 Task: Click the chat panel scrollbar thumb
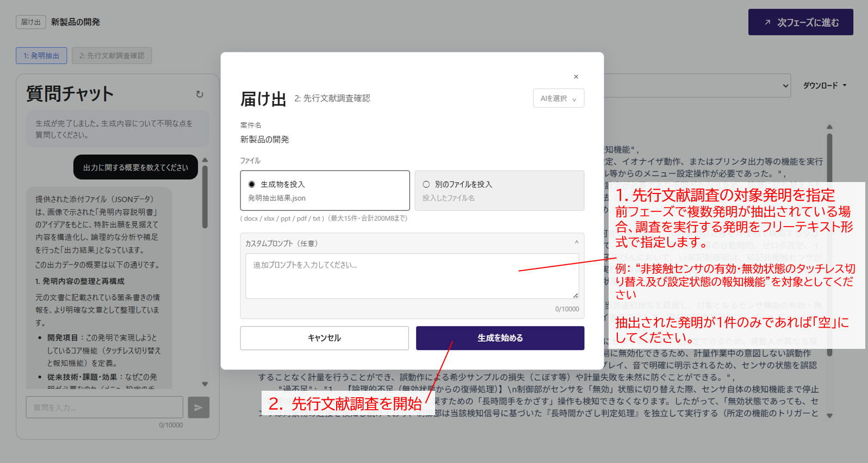[205, 197]
